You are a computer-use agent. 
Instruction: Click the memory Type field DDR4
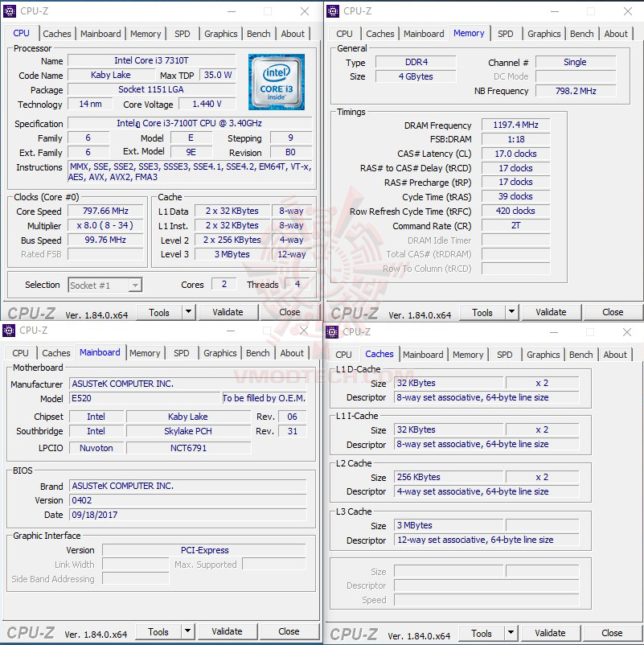coord(416,62)
